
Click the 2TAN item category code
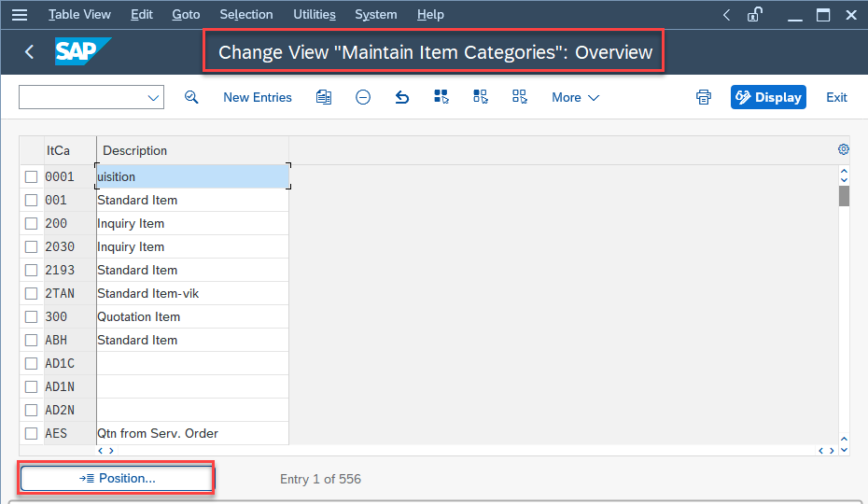click(59, 294)
